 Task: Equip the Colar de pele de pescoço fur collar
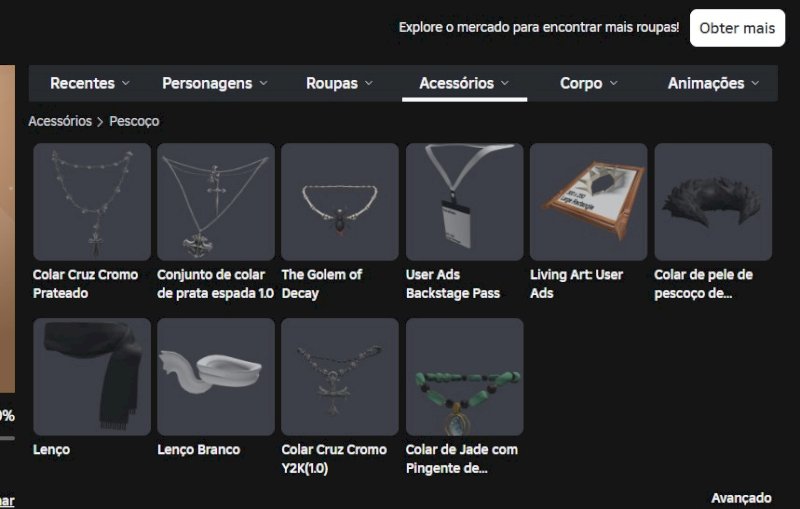[x=713, y=202]
